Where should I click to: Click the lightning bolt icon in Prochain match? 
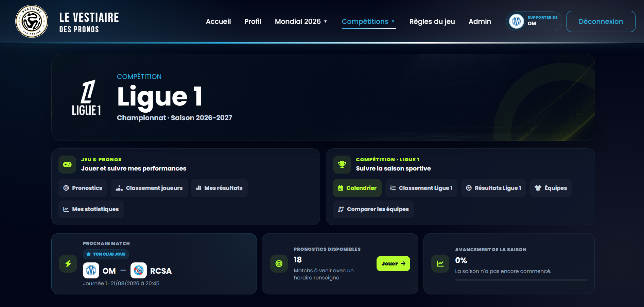pyautogui.click(x=68, y=264)
